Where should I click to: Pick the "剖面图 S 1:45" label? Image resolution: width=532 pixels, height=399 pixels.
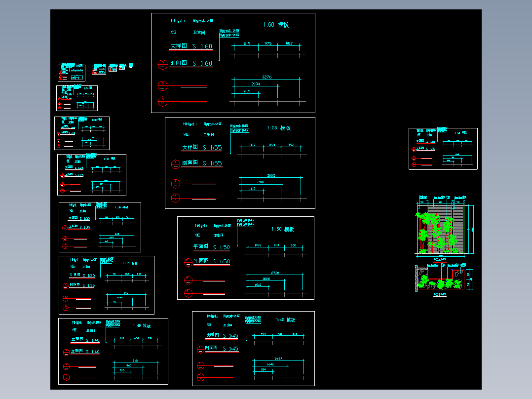[x=222, y=349]
